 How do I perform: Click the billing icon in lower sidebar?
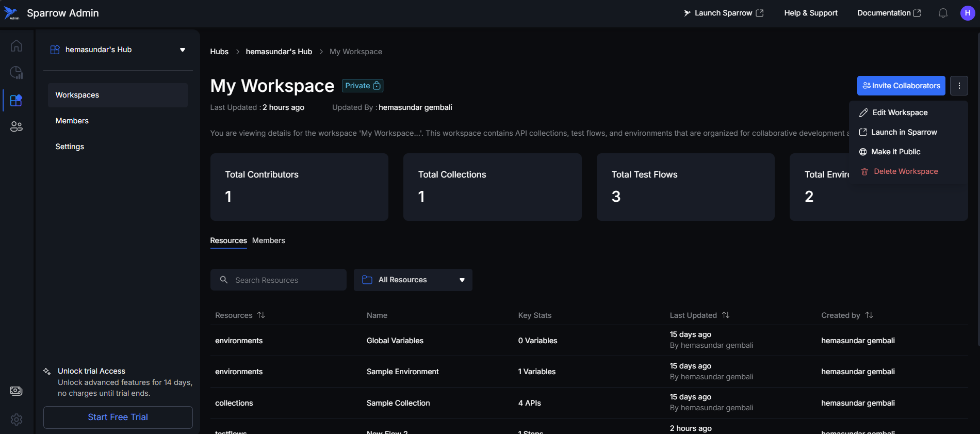pos(16,391)
